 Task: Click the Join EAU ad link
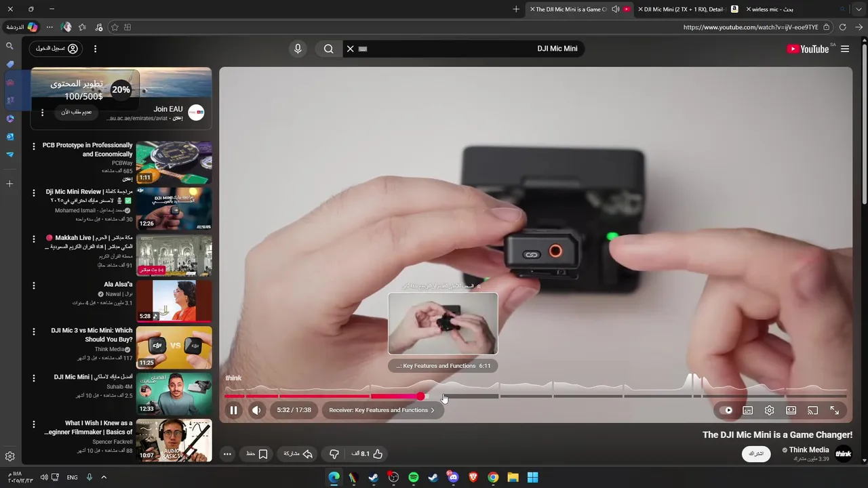pyautogui.click(x=167, y=109)
